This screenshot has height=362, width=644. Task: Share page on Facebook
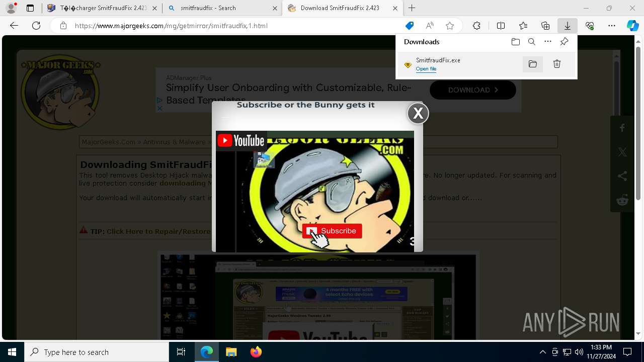click(x=622, y=128)
